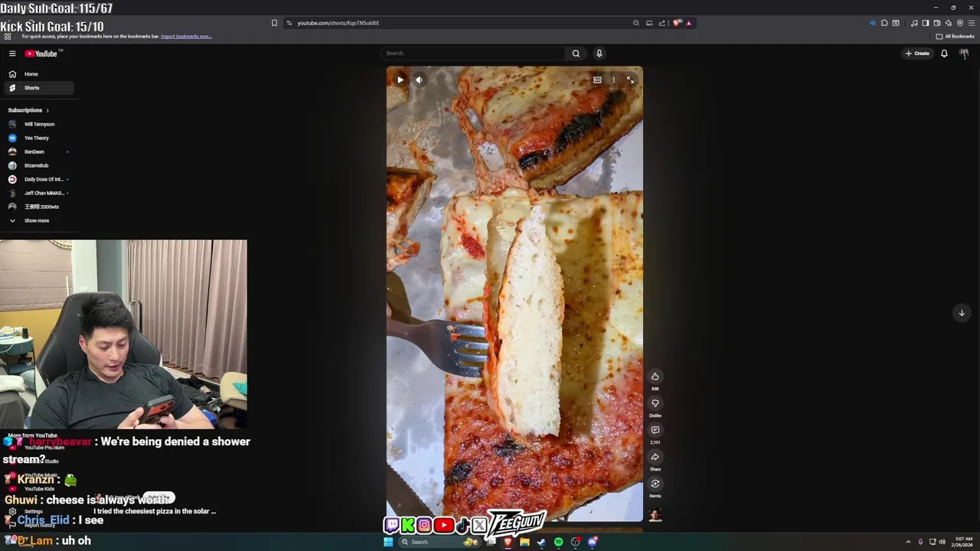The image size is (980, 551).
Task: Open Brave Shields lion icon
Action: [677, 23]
